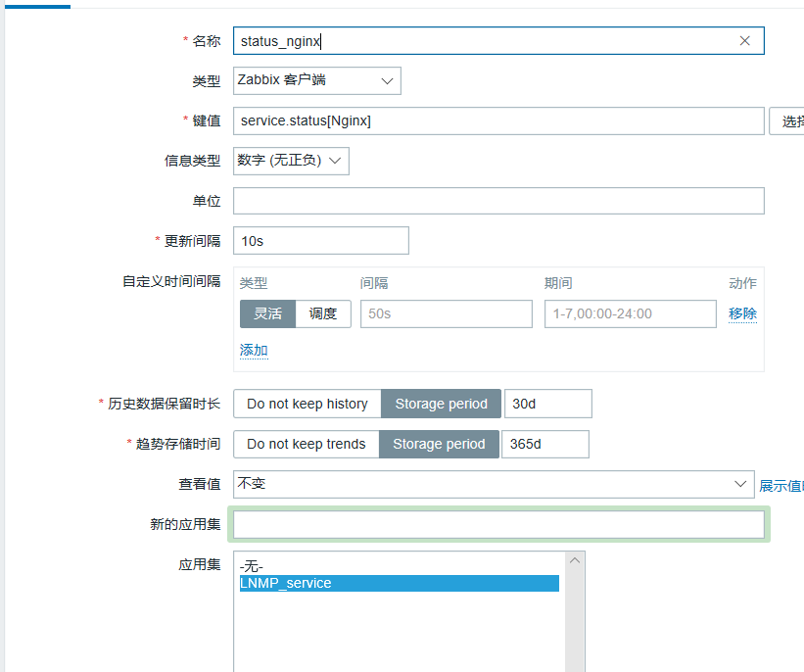Image resolution: width=804 pixels, height=672 pixels.
Task: Choose Do not keep history option
Action: coord(307,404)
